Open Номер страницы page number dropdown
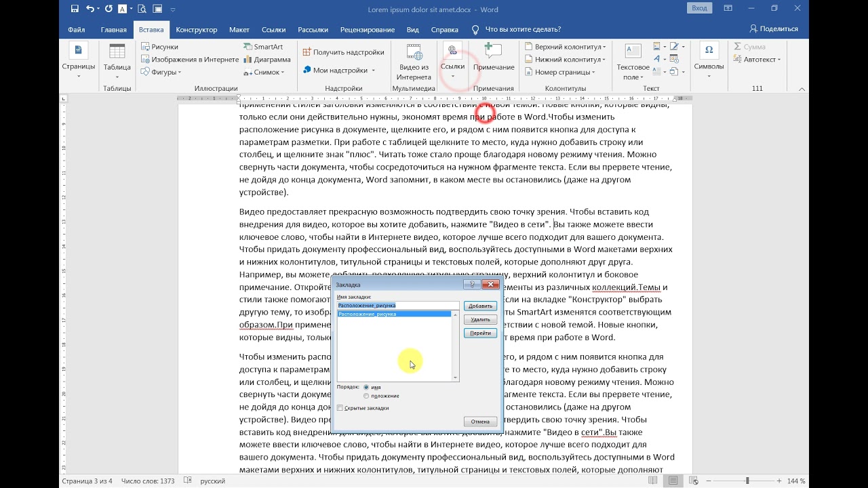 tap(560, 72)
